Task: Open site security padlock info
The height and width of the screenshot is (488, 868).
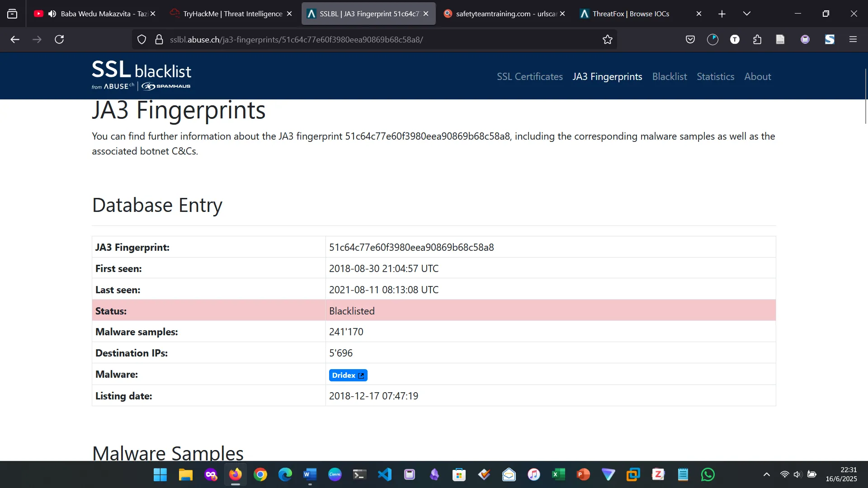Action: coord(159,40)
